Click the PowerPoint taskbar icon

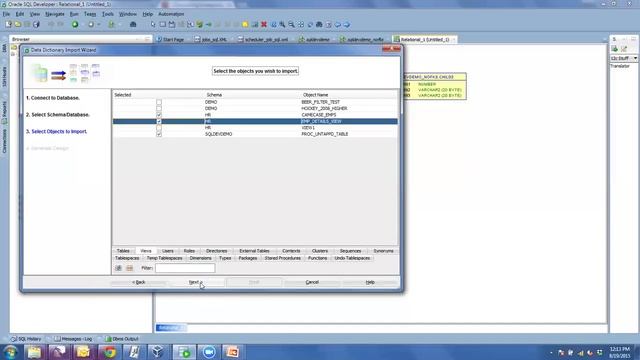click(x=232, y=352)
